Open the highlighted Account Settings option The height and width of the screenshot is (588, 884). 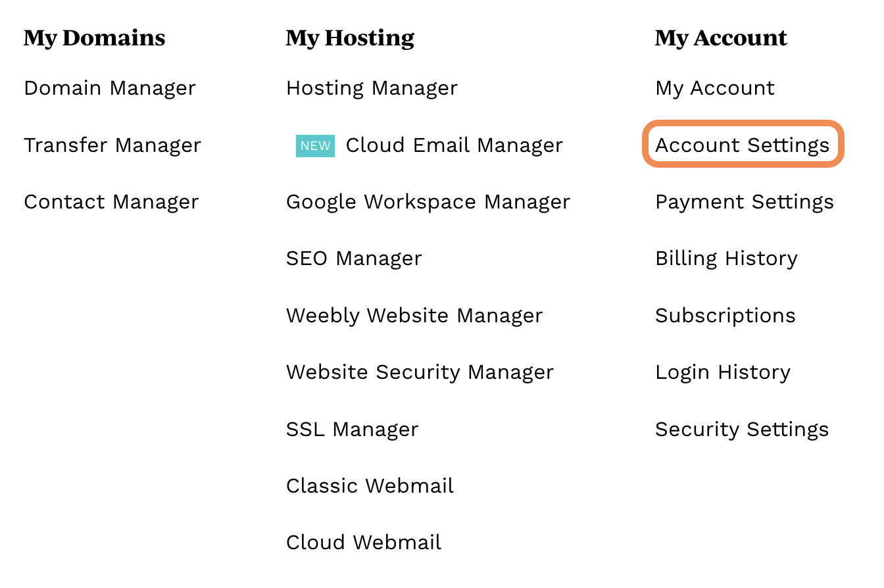pyautogui.click(x=743, y=145)
